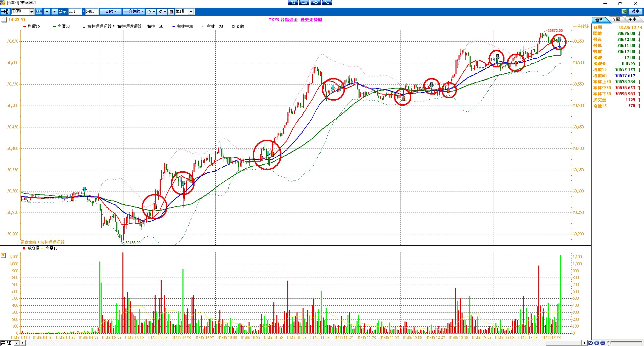Click the zoom out minus icon

pos(602,343)
